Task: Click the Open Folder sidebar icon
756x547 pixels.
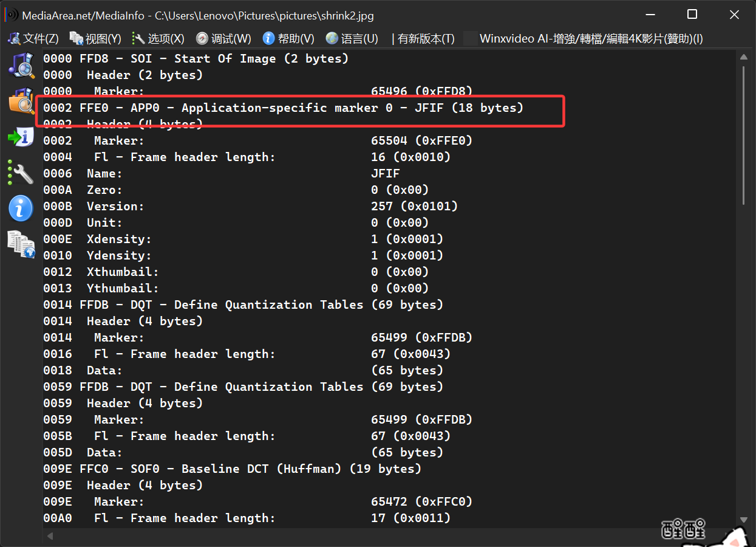Action: pos(21,101)
